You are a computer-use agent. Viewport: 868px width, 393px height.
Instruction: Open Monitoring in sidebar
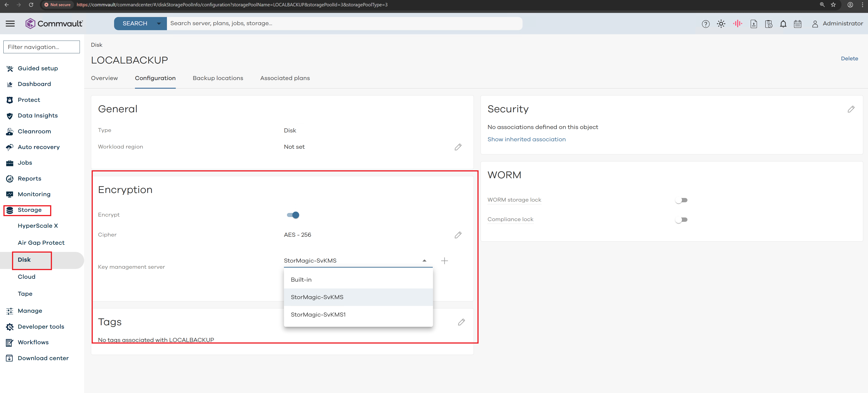[34, 194]
